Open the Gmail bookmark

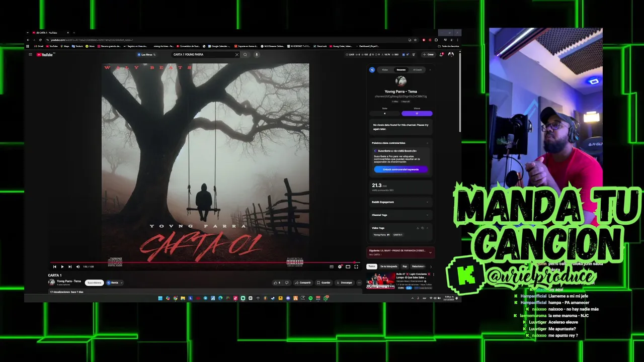38,46
